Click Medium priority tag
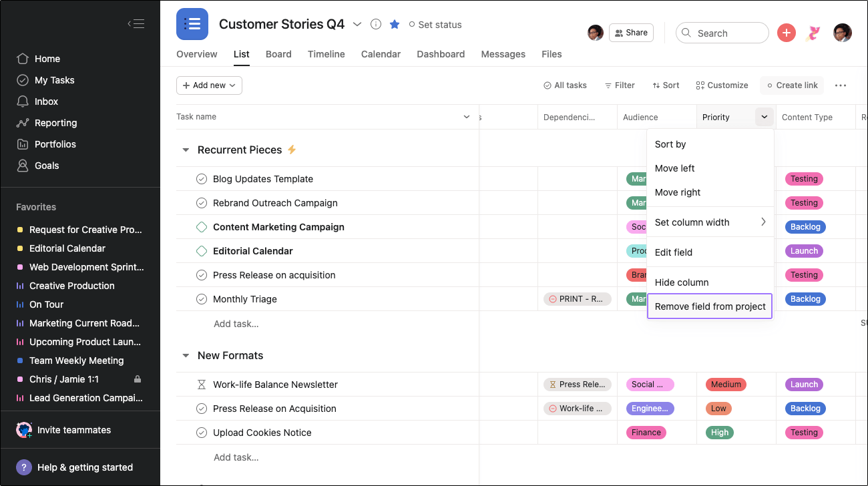The image size is (868, 486). (726, 385)
